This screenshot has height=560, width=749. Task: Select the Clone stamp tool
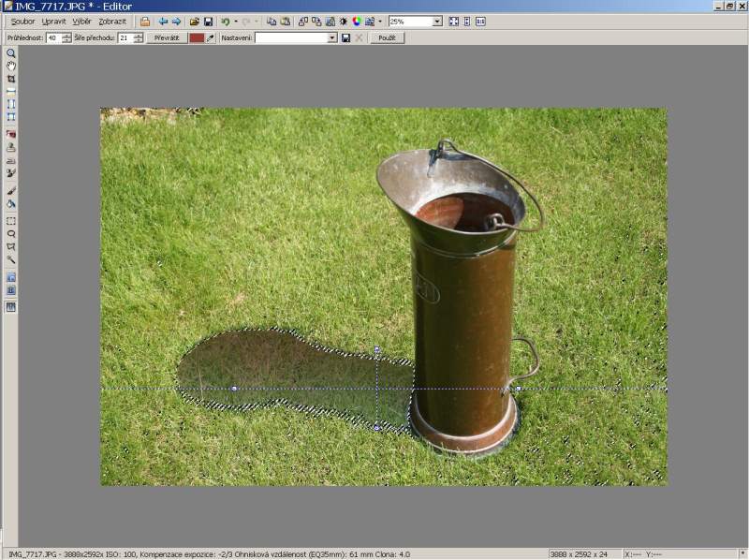tap(11, 147)
